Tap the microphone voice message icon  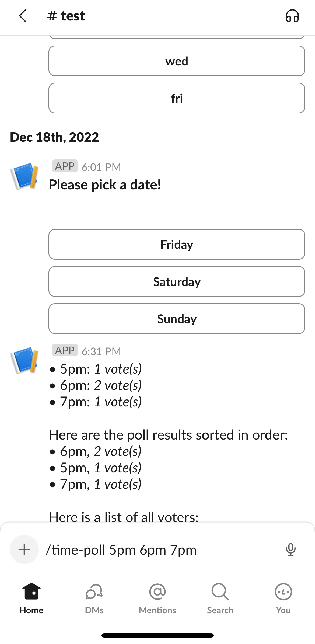click(290, 549)
